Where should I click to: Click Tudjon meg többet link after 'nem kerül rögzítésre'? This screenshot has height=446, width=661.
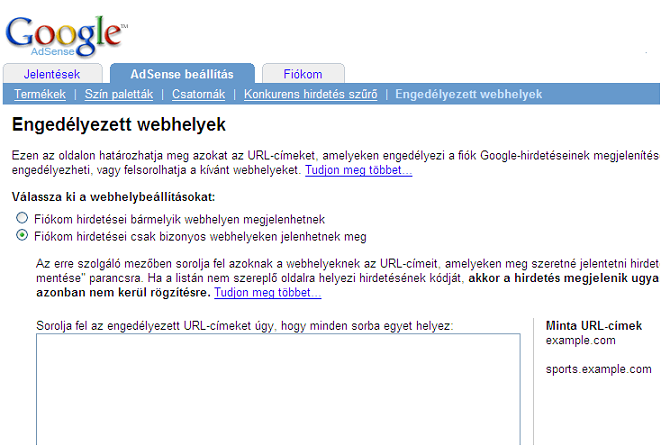pyautogui.click(x=268, y=292)
